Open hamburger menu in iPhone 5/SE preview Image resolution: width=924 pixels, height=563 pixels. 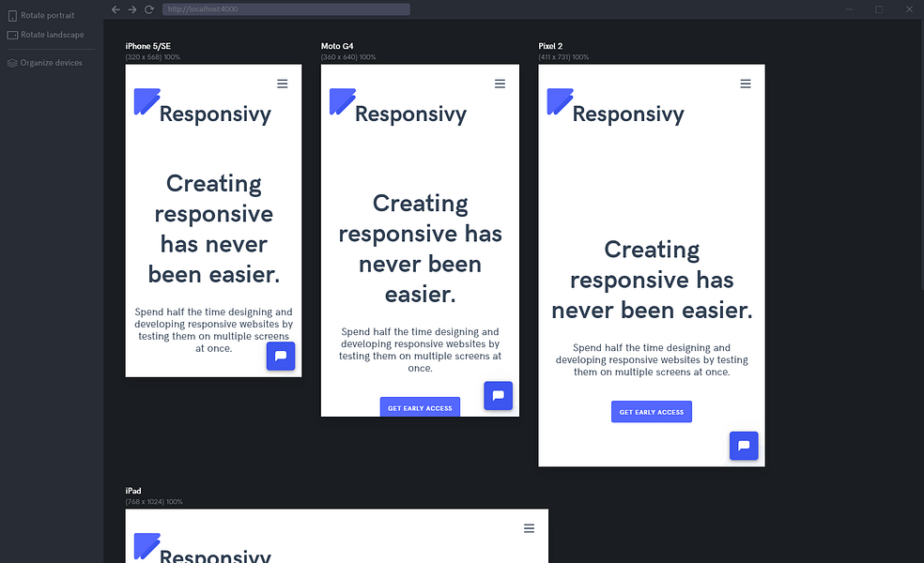click(283, 84)
